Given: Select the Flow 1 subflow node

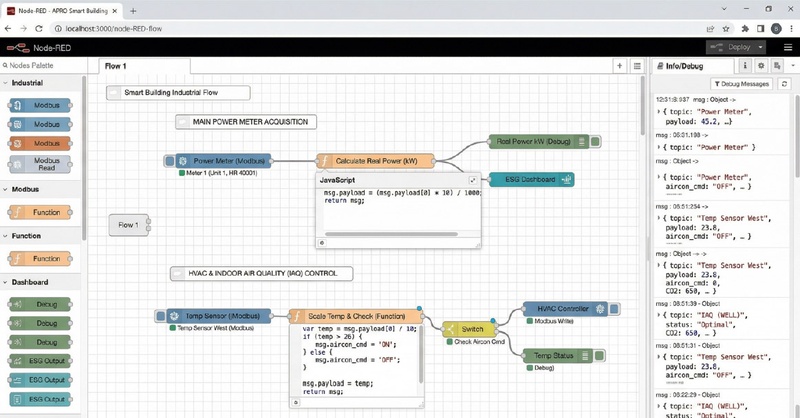Looking at the screenshot, I should 129,225.
